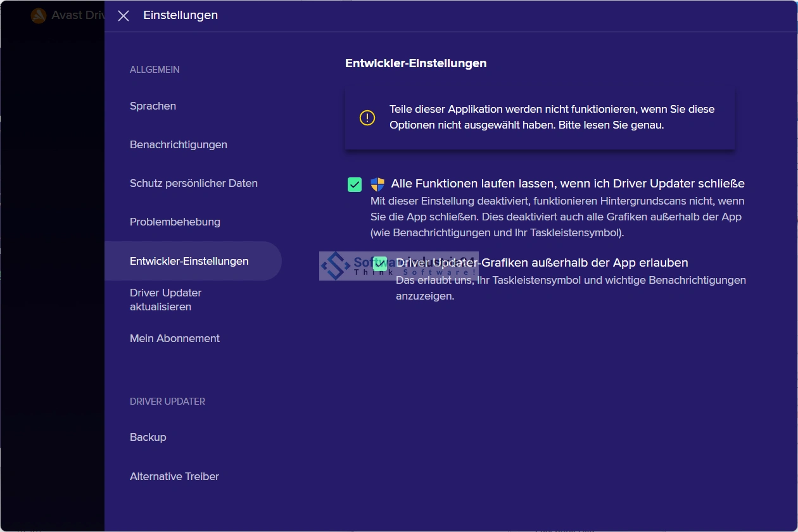Select Schutz persönlicher Daten in sidebar

click(193, 183)
